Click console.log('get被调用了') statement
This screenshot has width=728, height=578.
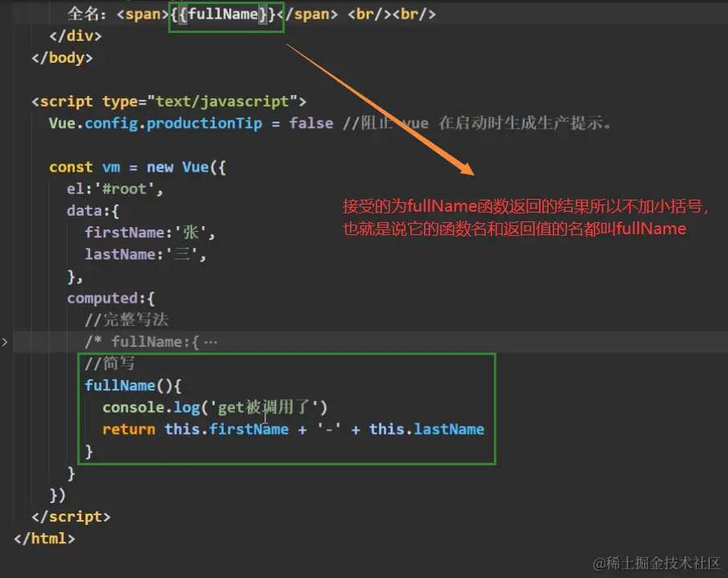click(x=215, y=407)
